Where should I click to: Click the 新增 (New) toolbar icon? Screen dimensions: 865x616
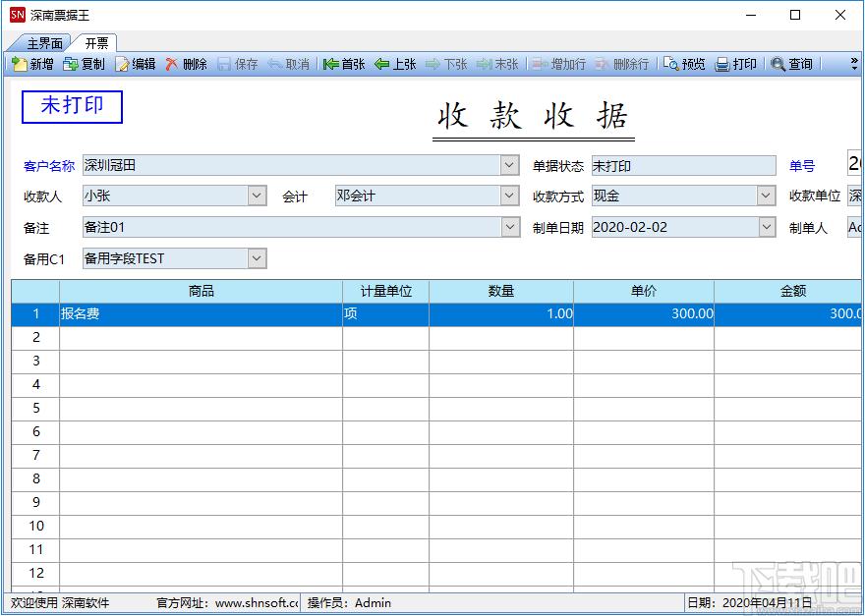pyautogui.click(x=32, y=64)
